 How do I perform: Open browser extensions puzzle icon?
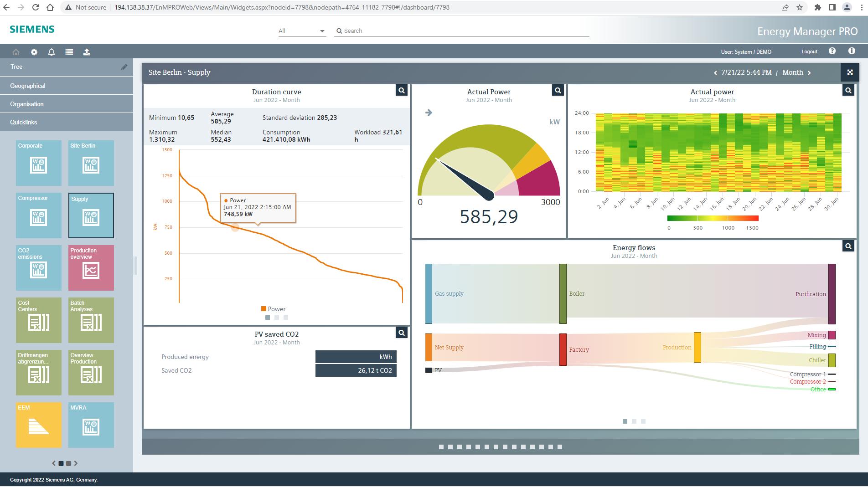point(818,7)
